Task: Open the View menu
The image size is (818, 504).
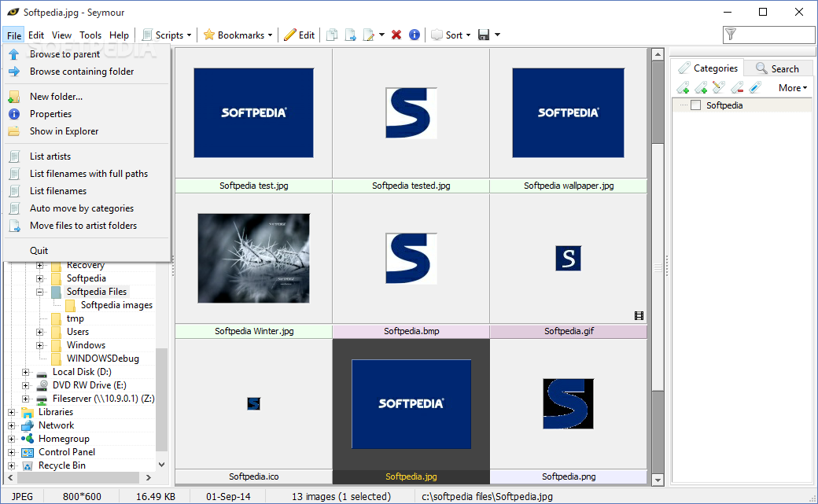Action: (x=61, y=35)
